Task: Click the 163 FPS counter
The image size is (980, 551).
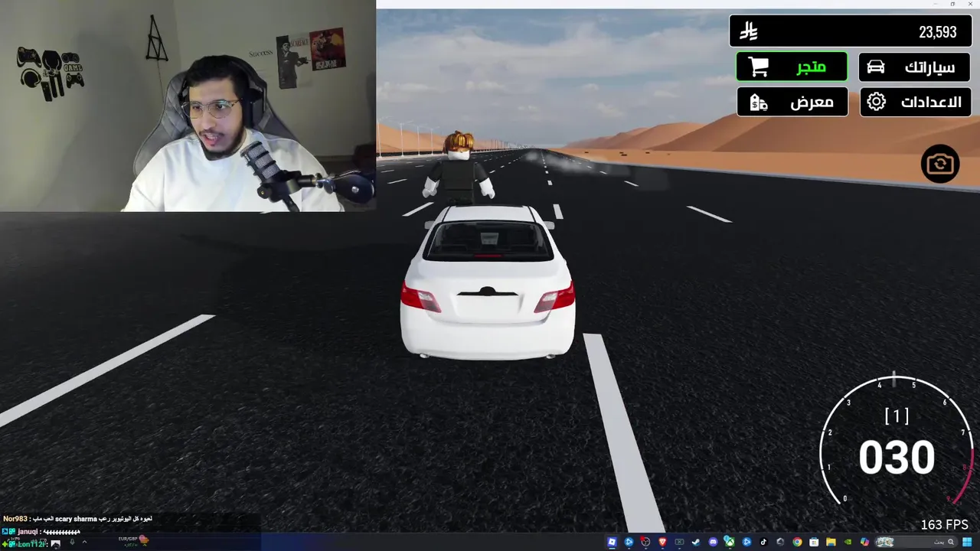Action: [945, 524]
